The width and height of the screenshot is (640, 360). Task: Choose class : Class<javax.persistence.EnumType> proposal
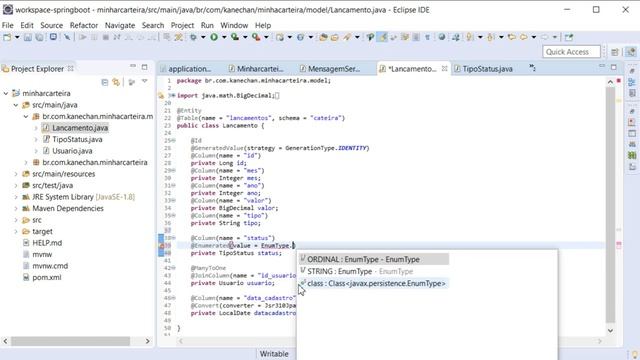click(x=374, y=283)
